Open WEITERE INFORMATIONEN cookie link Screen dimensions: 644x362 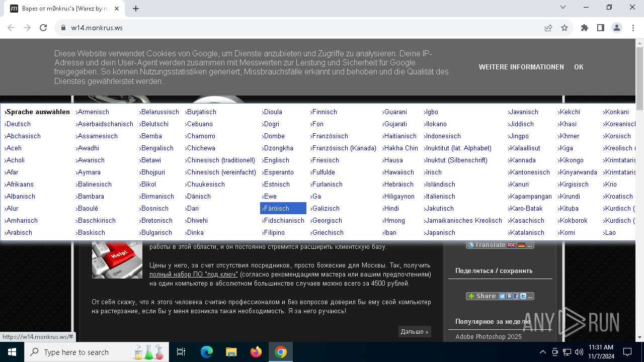click(x=521, y=67)
